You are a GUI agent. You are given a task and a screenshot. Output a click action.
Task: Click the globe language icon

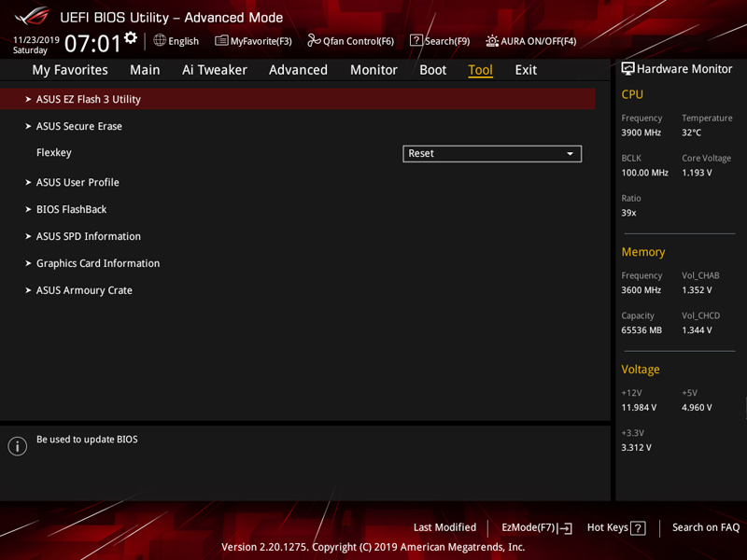pyautogui.click(x=160, y=41)
